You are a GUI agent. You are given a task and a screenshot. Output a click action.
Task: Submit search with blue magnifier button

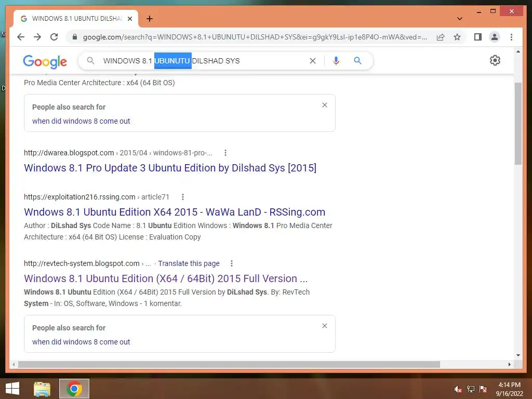click(357, 61)
